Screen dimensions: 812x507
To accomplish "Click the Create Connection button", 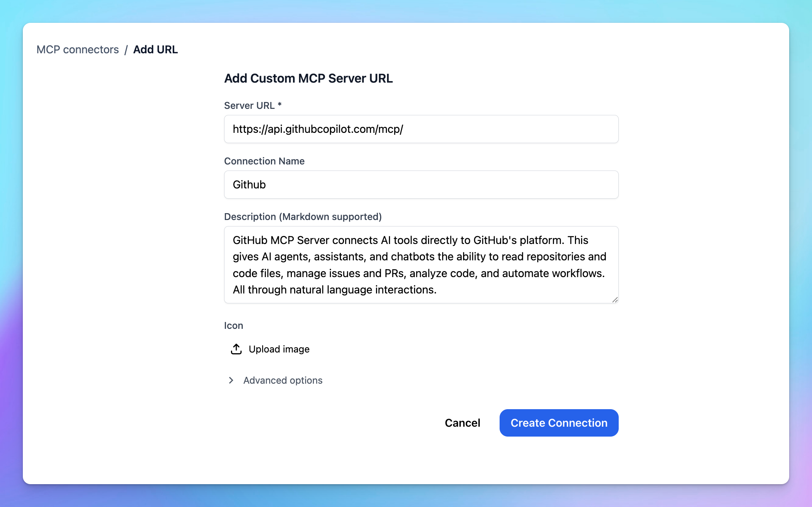I will click(x=559, y=423).
